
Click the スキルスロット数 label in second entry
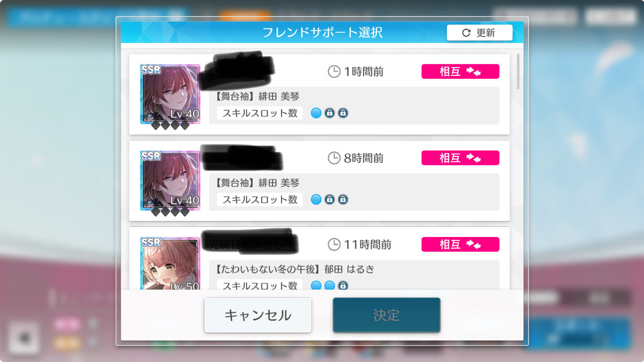[260, 199]
